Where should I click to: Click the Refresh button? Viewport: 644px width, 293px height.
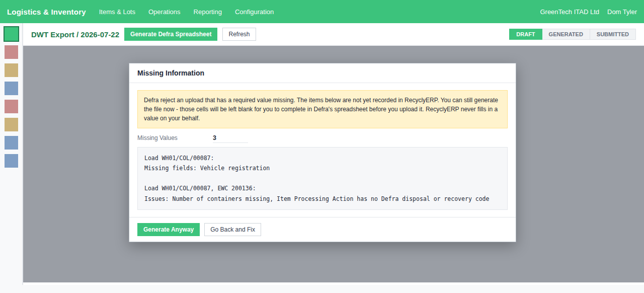pos(239,34)
